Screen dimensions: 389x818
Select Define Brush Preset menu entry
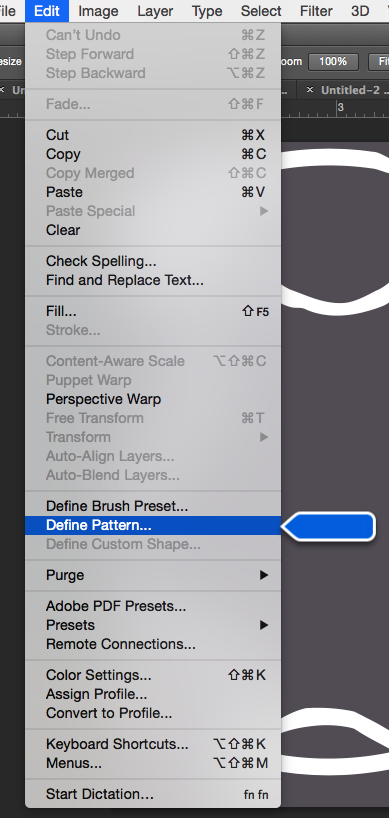pos(153,506)
